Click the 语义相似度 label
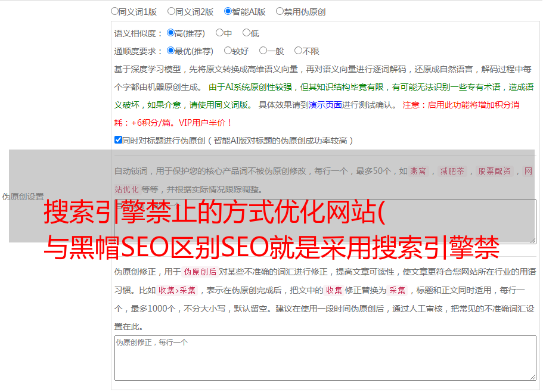The image size is (543, 392). 138,33
